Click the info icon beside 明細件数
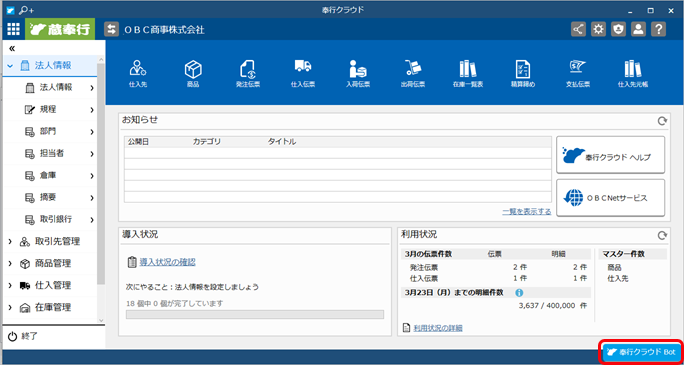The image size is (684, 365). [x=519, y=293]
